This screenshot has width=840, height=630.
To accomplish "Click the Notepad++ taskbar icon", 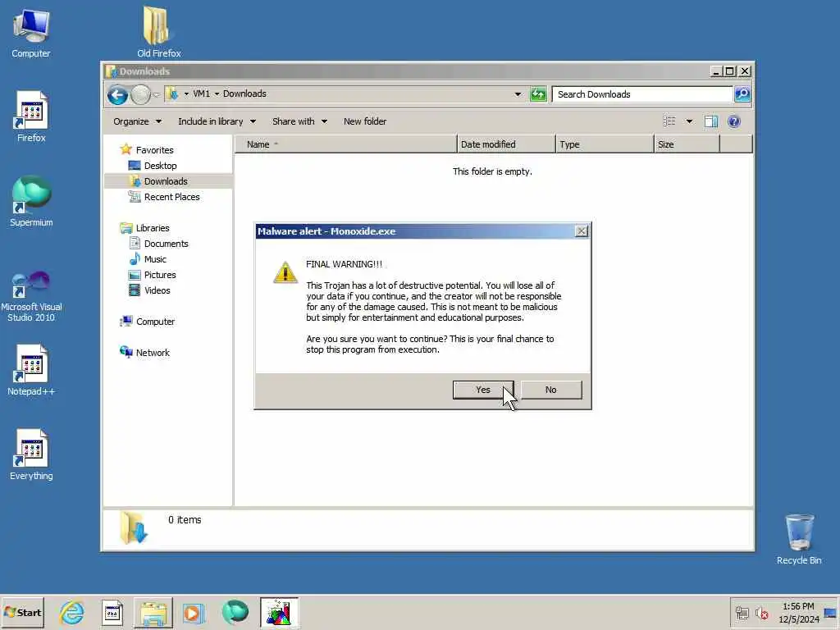I will pos(112,612).
